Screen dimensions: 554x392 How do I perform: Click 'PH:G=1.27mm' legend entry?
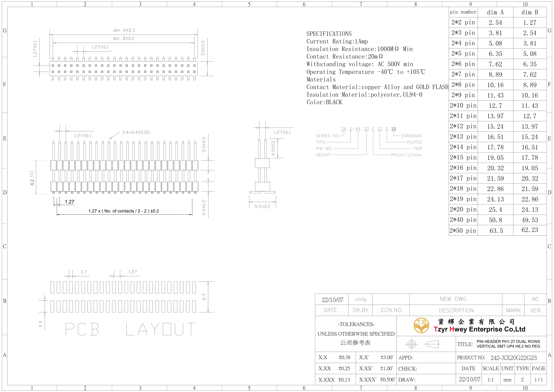406,155
